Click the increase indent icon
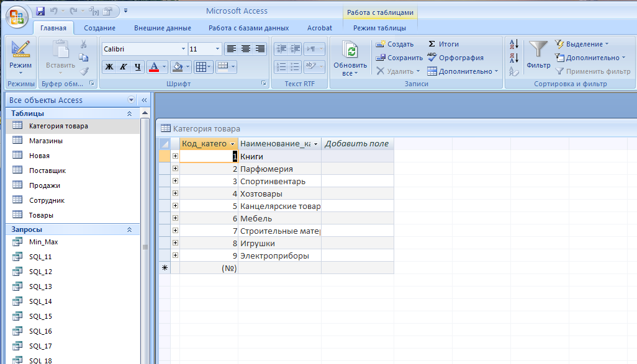 (x=295, y=49)
